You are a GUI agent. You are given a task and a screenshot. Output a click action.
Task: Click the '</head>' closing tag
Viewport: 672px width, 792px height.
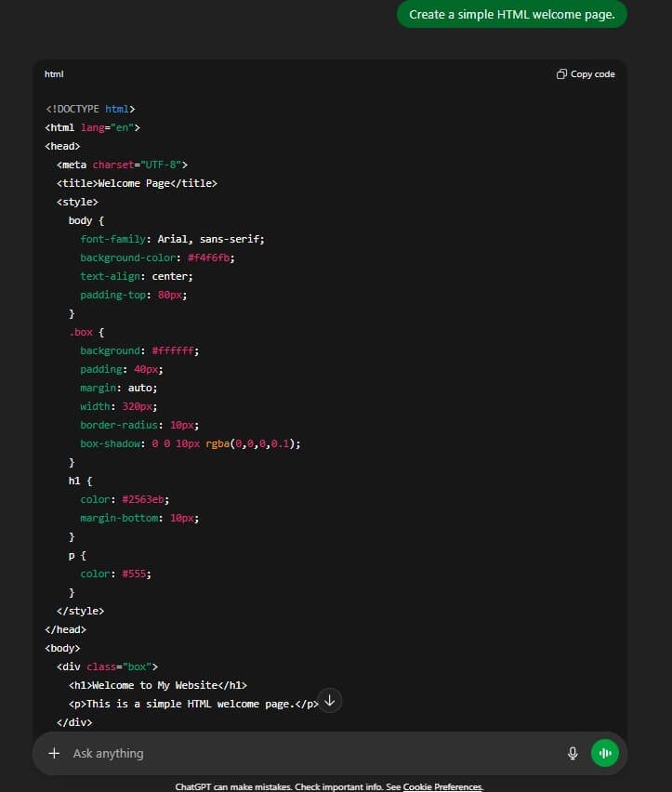tap(66, 630)
